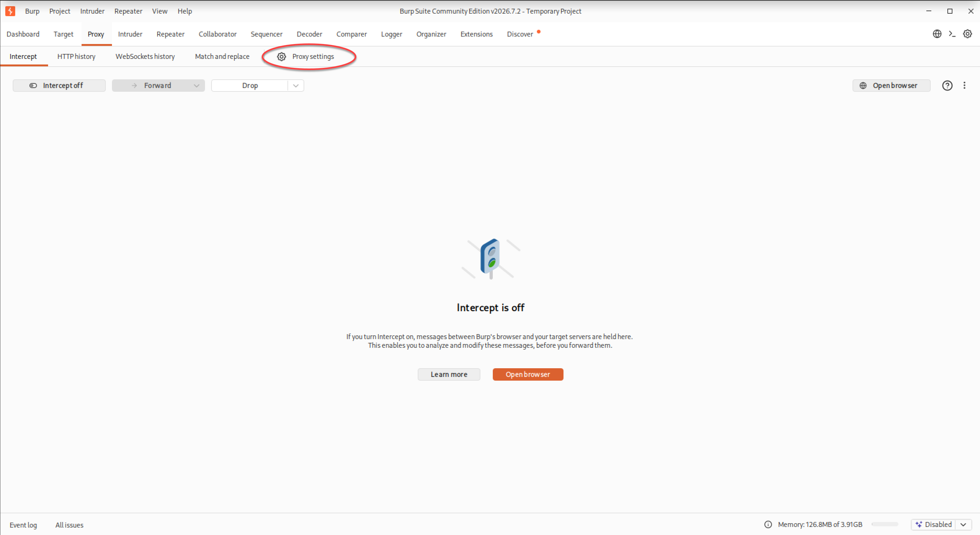
Task: Expand the Forward dropdown arrow
Action: [197, 86]
